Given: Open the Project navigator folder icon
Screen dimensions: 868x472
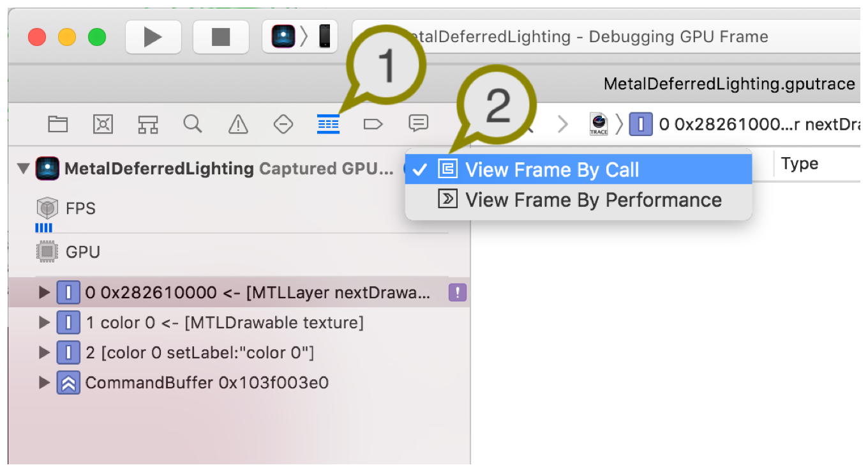Looking at the screenshot, I should (x=58, y=124).
